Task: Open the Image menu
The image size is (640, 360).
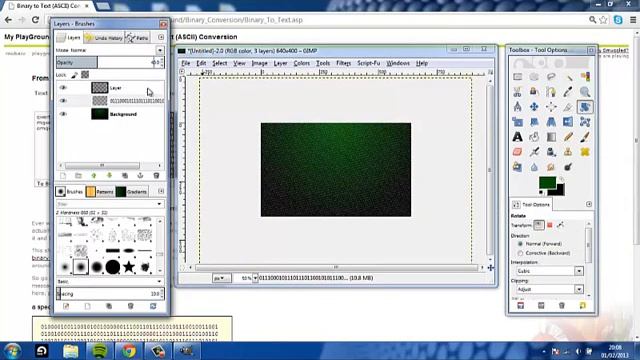Action: pos(260,63)
